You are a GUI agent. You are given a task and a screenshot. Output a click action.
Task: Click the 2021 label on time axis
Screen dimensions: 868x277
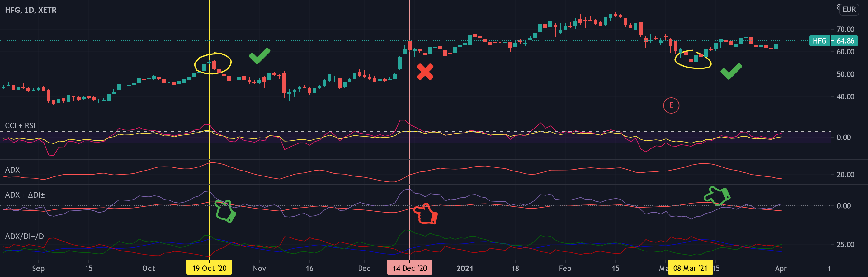[465, 269]
